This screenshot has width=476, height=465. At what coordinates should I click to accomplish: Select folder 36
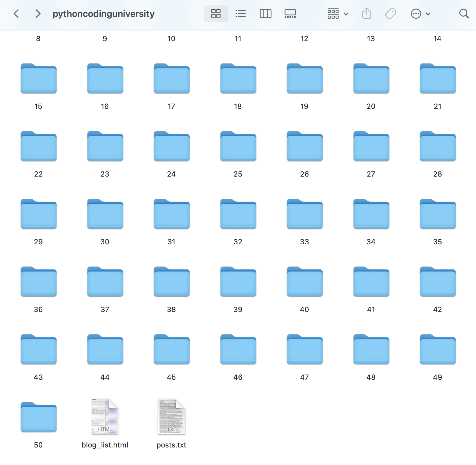click(39, 281)
